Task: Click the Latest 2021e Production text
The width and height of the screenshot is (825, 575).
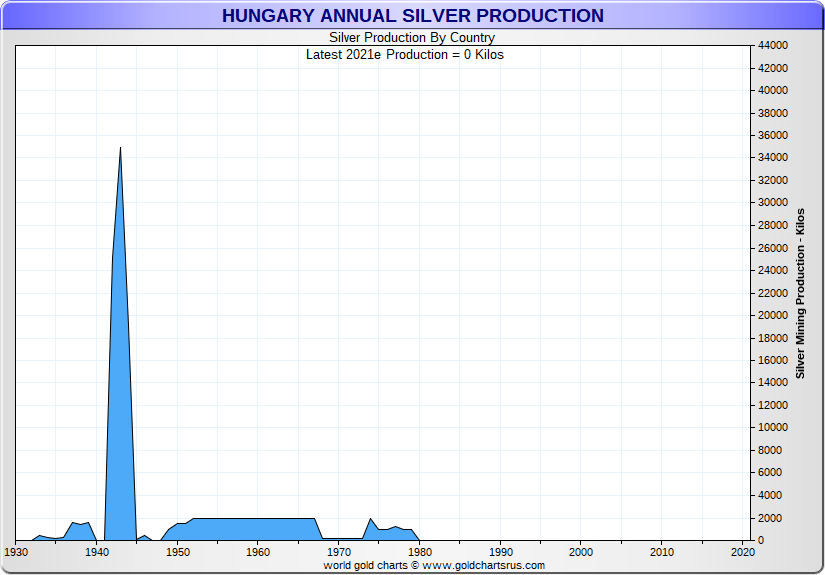Action: point(404,54)
